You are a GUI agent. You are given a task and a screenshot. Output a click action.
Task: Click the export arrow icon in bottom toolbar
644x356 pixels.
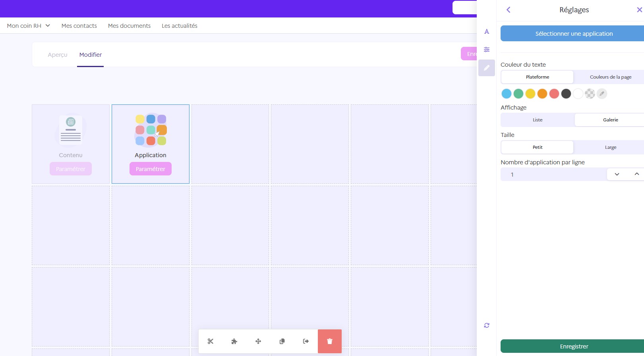(306, 341)
